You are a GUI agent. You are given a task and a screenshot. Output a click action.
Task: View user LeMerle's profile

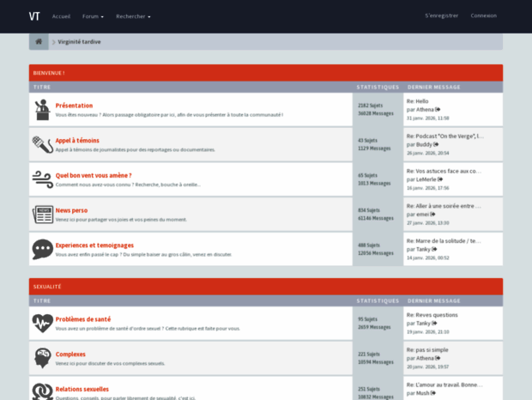(426, 179)
